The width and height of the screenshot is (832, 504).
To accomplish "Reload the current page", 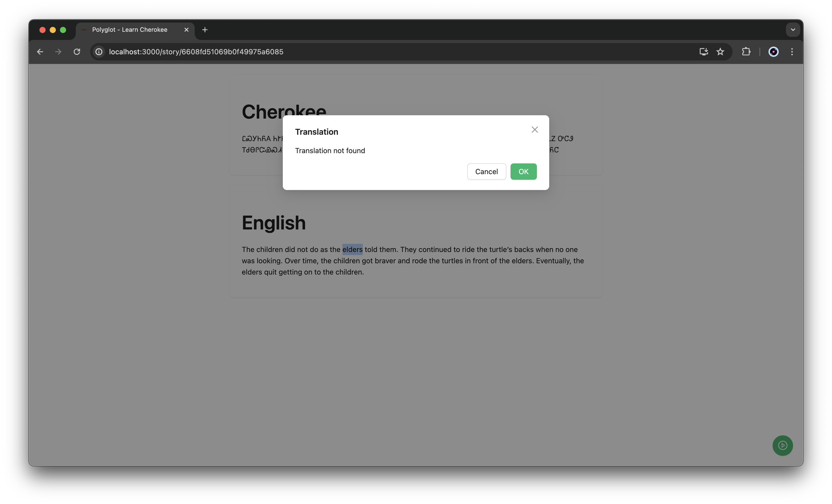I will click(x=77, y=52).
